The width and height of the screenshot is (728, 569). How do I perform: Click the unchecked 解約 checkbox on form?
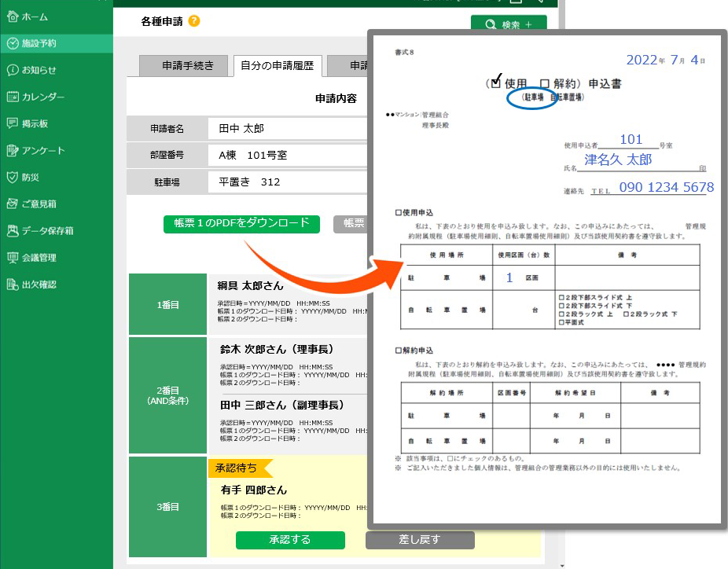click(x=544, y=83)
